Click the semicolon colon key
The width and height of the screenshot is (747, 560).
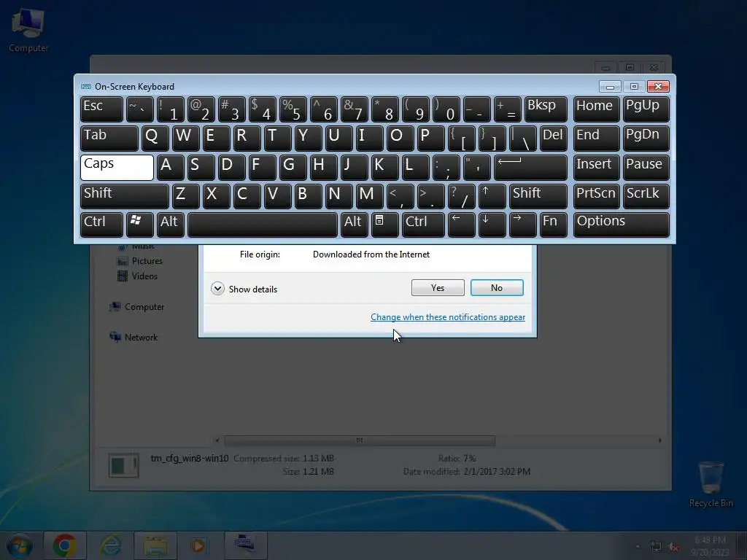coord(446,167)
